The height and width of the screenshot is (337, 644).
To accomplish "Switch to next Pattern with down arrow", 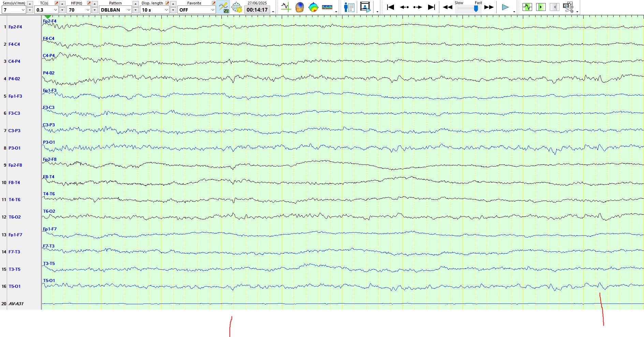I will click(x=135, y=10).
